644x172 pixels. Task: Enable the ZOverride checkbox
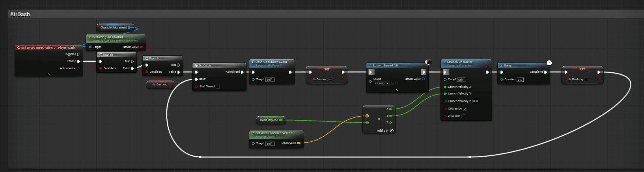tap(463, 116)
